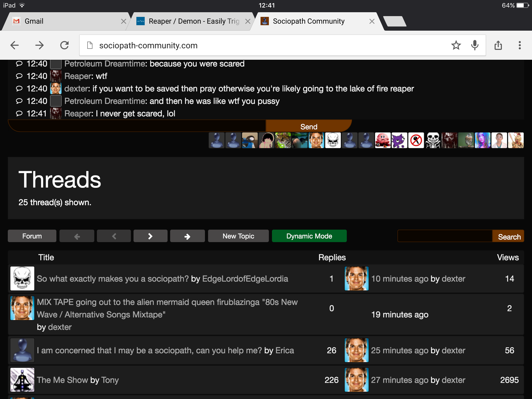The width and height of the screenshot is (532, 399).
Task: Open the "27 minutes ago by dexter" last reply
Action: pos(418,380)
